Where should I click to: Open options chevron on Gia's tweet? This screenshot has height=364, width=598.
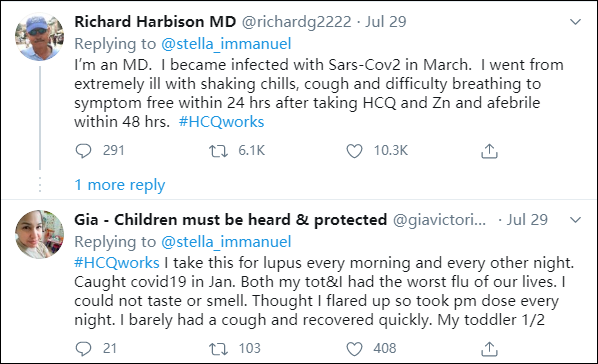coord(575,220)
